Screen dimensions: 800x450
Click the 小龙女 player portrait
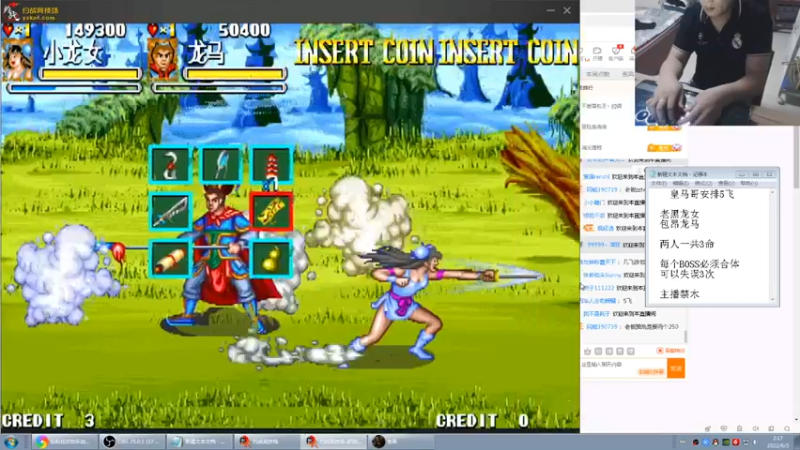pyautogui.click(x=18, y=60)
